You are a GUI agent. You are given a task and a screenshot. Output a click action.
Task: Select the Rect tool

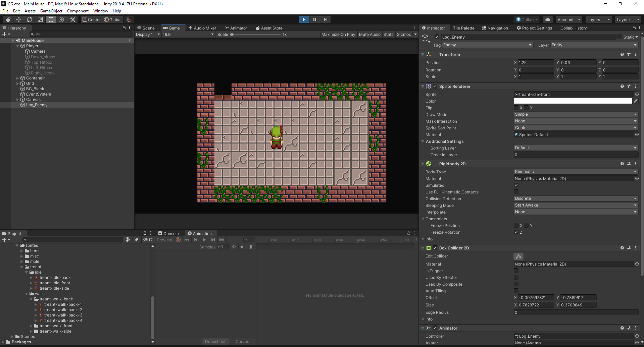[x=51, y=19]
